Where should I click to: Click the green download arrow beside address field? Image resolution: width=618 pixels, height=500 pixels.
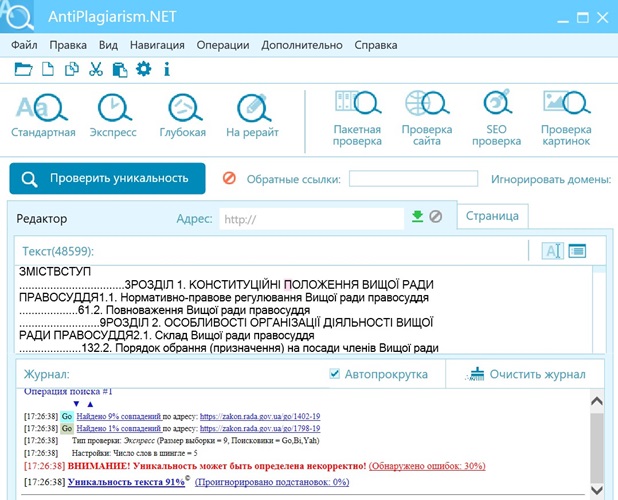(x=417, y=216)
